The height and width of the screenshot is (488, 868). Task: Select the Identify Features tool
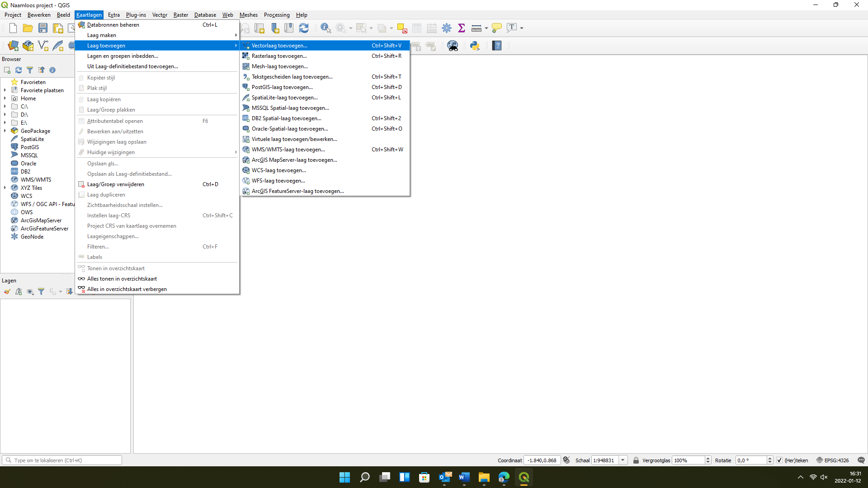point(325,28)
